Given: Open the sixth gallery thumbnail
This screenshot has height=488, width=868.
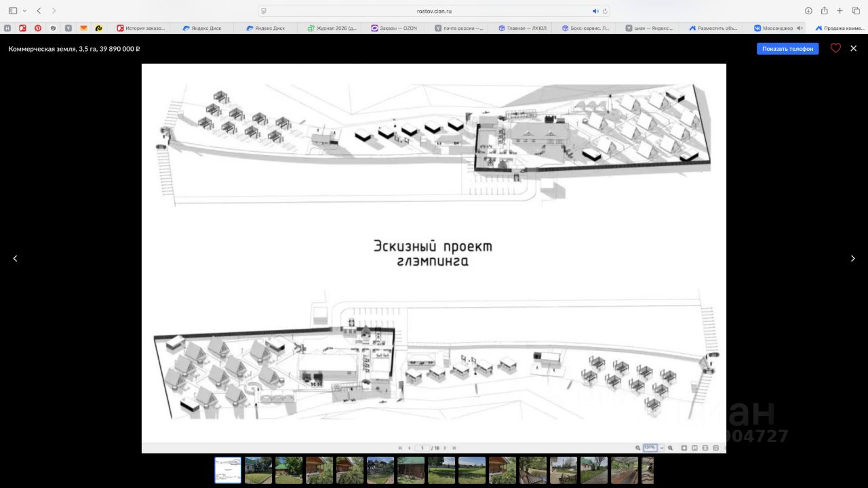Looking at the screenshot, I should pyautogui.click(x=380, y=470).
